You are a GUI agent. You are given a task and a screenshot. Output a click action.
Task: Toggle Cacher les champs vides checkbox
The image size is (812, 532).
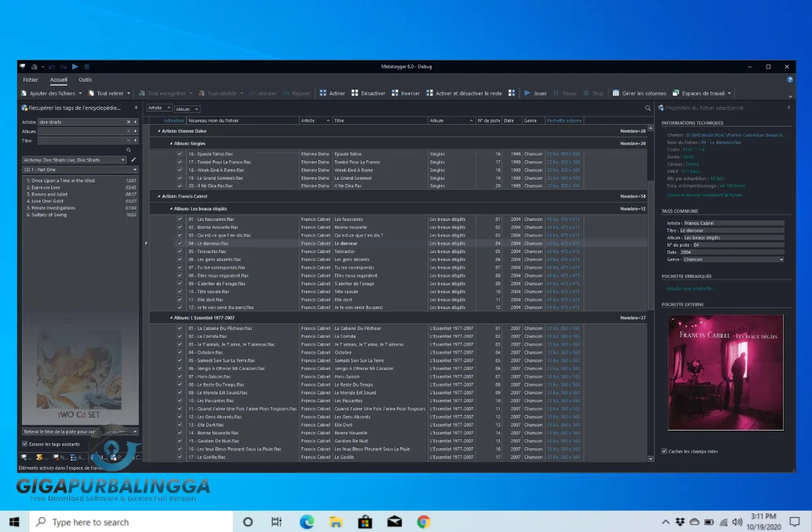pyautogui.click(x=664, y=451)
